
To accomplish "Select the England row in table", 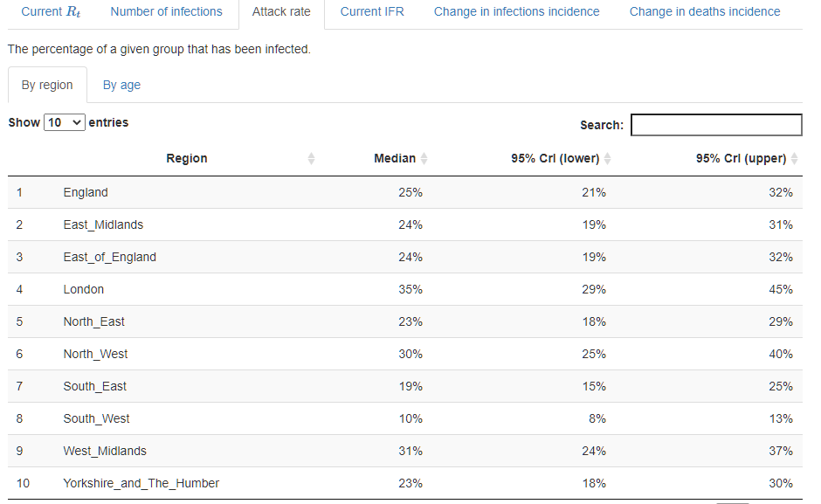I will pyautogui.click(x=404, y=192).
